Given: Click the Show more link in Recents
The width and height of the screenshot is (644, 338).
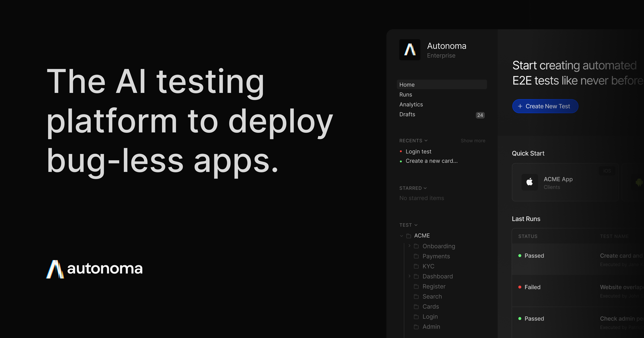Looking at the screenshot, I should click(473, 141).
